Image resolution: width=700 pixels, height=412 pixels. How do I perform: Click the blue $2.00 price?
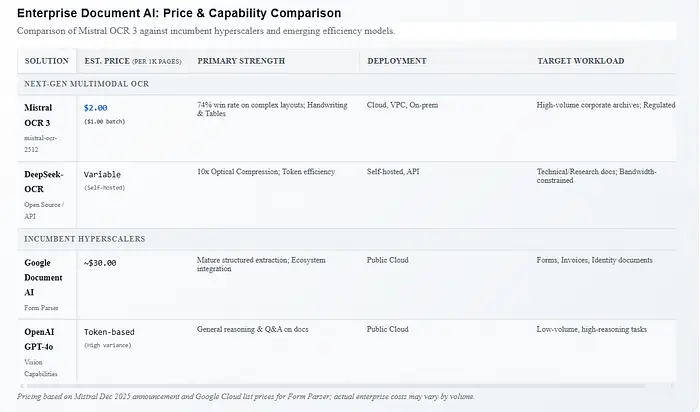[97, 107]
